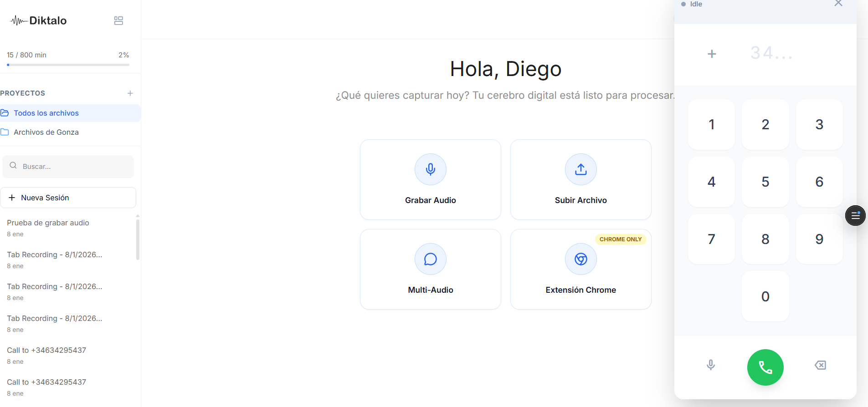Click the Buscar search field
The width and height of the screenshot is (868, 407).
(x=68, y=167)
